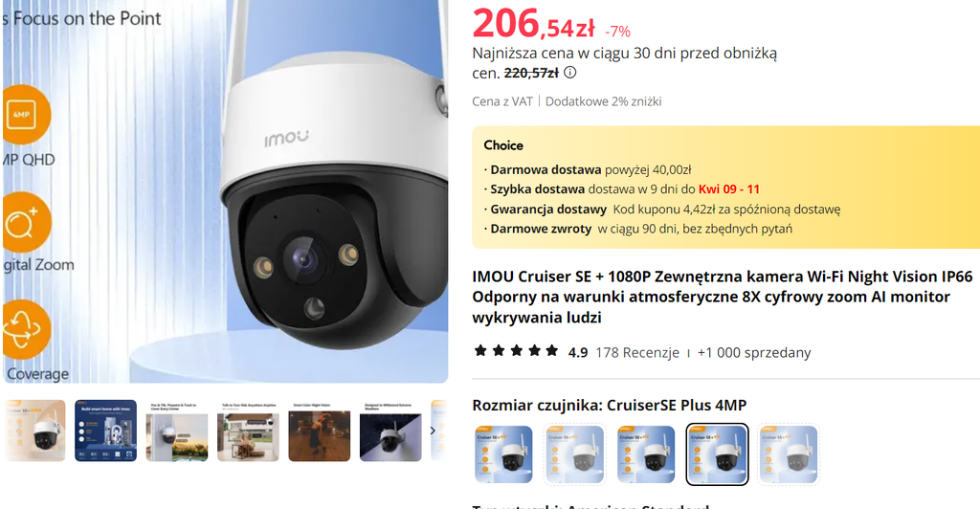Image resolution: width=980 pixels, height=509 pixels.
Task: Open the sunset pan tilt gallery thumbnail
Action: [x=177, y=431]
